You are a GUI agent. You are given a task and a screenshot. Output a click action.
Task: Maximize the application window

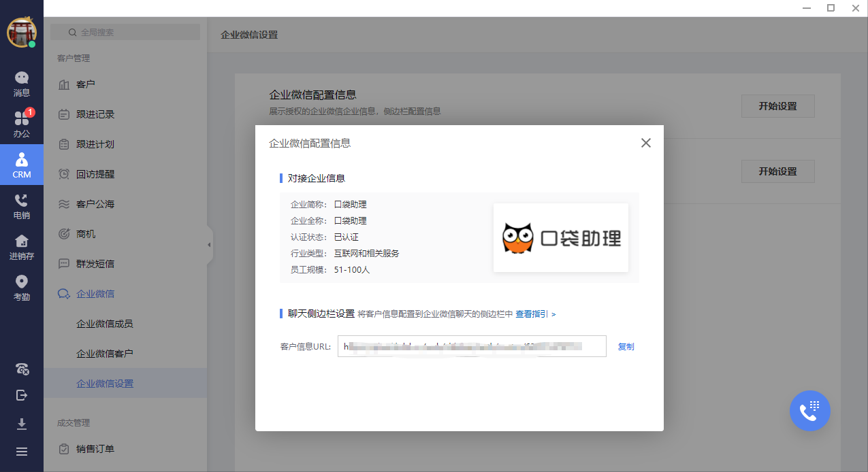[831, 8]
